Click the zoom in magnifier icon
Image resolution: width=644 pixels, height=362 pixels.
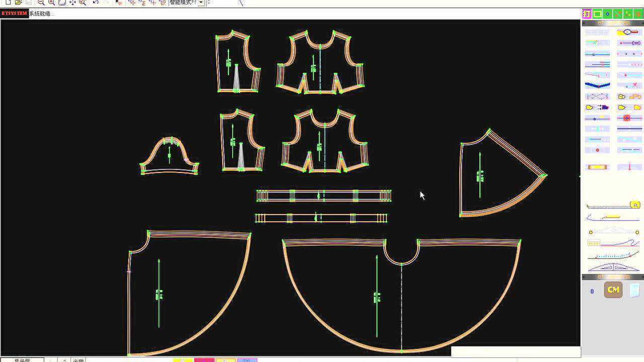[x=51, y=3]
